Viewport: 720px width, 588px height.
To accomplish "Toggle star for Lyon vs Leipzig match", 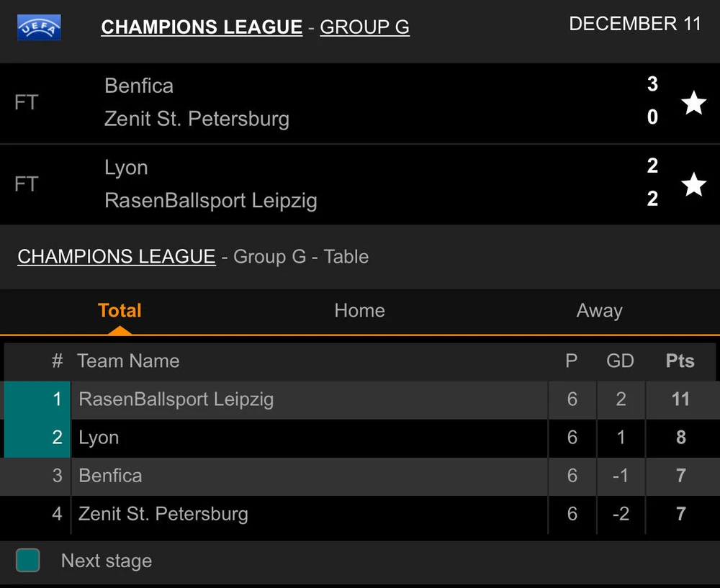I will point(693,184).
